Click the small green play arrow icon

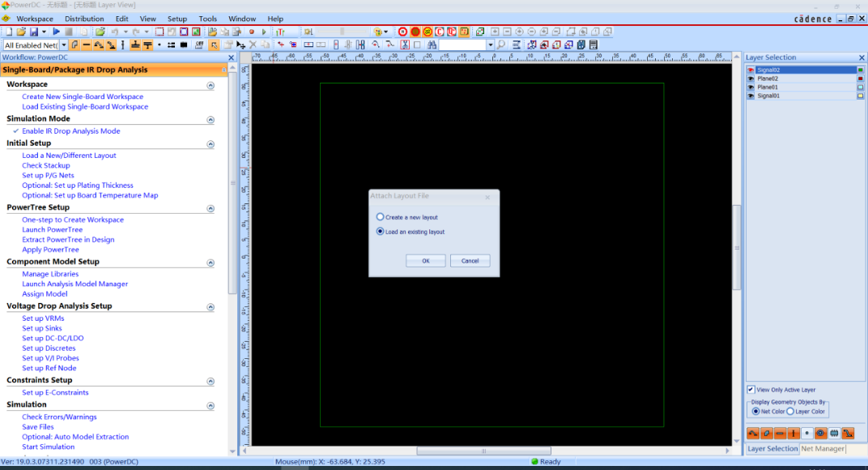[264, 32]
